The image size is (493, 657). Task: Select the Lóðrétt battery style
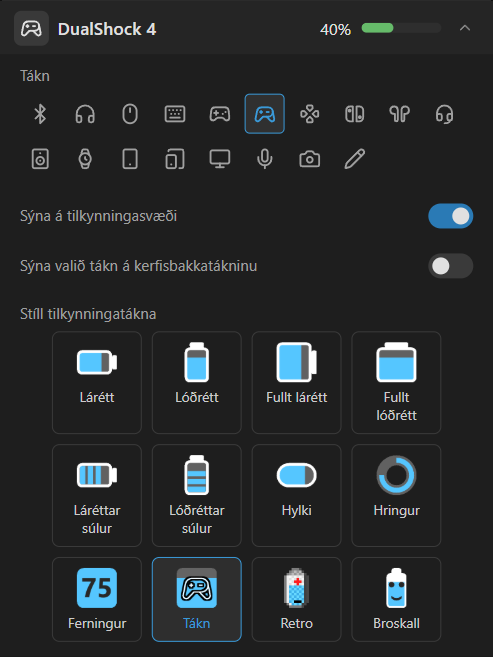[197, 383]
